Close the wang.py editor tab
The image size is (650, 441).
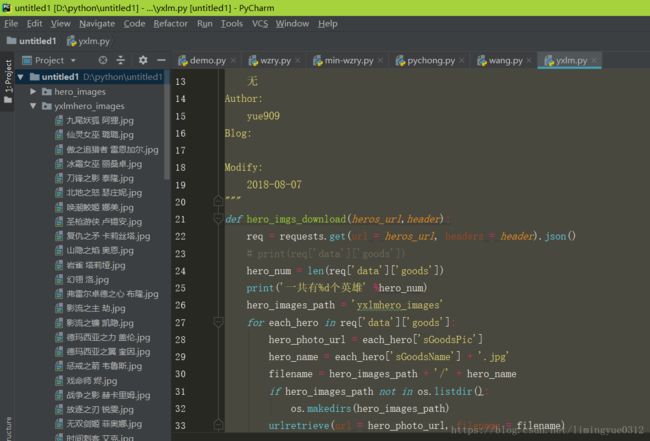point(529,61)
